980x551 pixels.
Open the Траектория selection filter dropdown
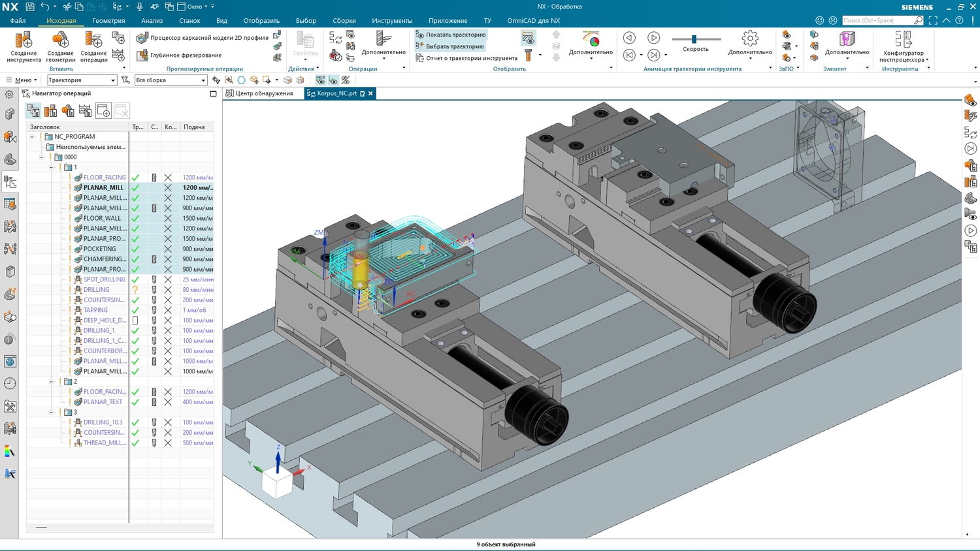(x=112, y=80)
